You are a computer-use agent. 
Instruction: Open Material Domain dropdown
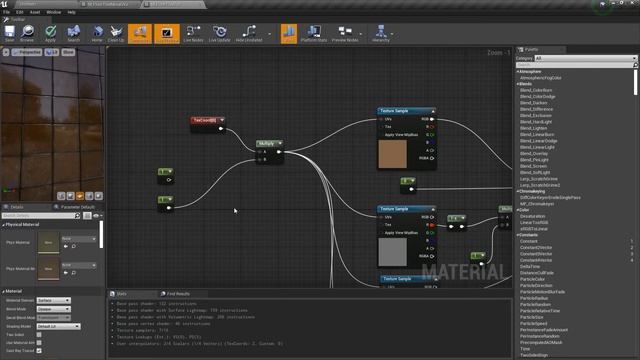click(53, 300)
